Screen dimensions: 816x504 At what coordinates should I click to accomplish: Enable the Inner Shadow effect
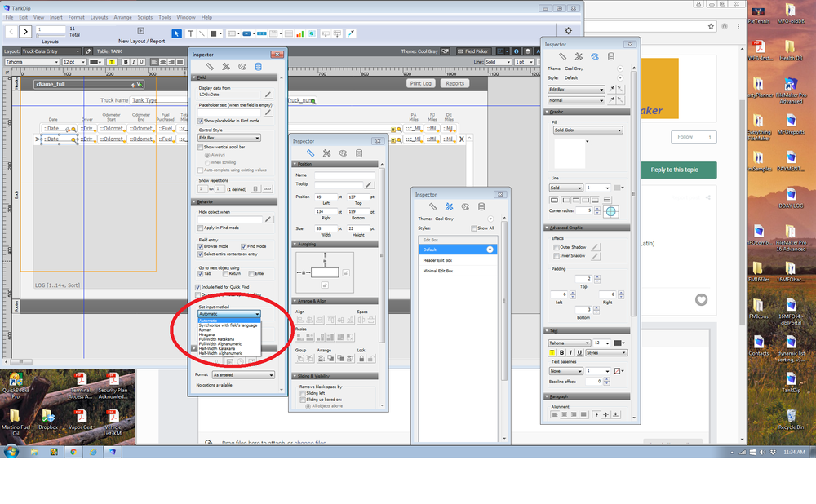(x=557, y=256)
